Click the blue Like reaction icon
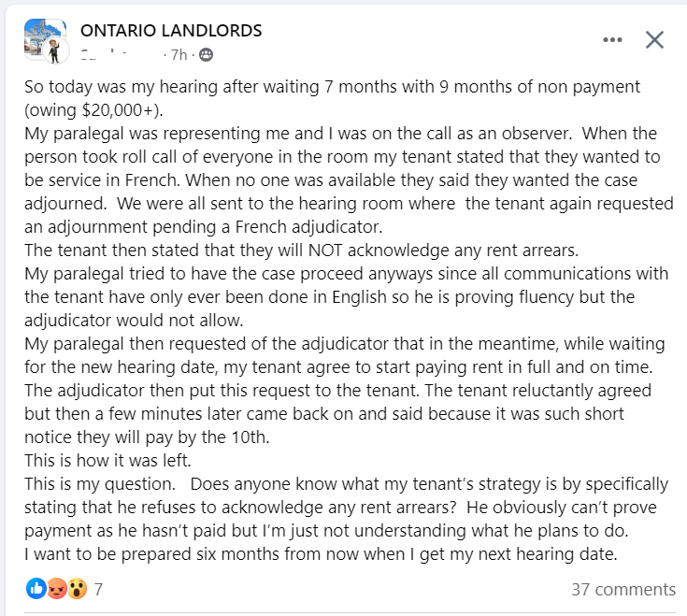 pos(36,588)
